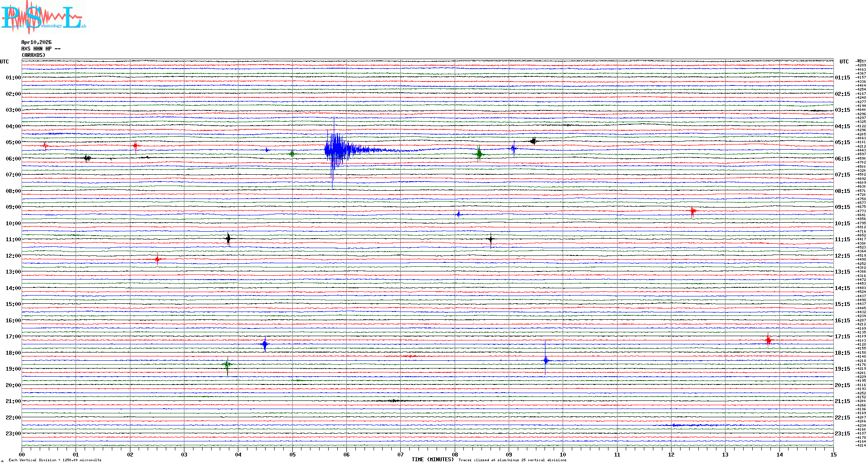Click the AXS HHN HP station label
868x466 pixels.
41,49
